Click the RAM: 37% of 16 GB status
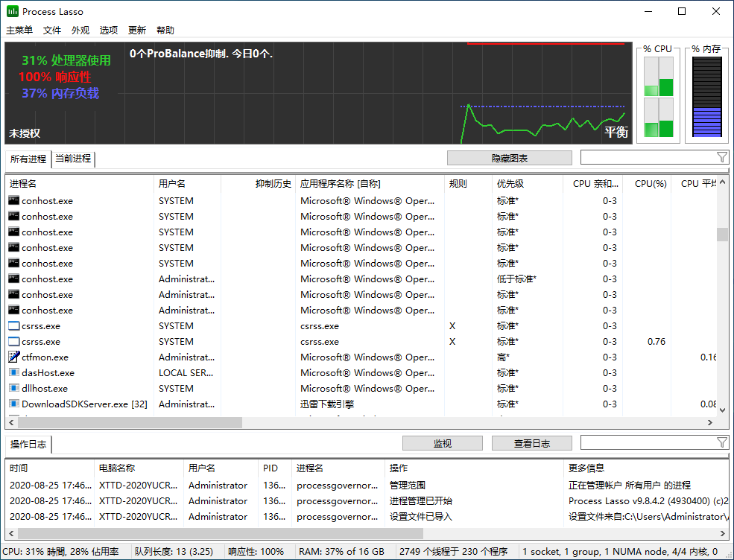Viewport: 734px width, 560px height. click(x=341, y=552)
